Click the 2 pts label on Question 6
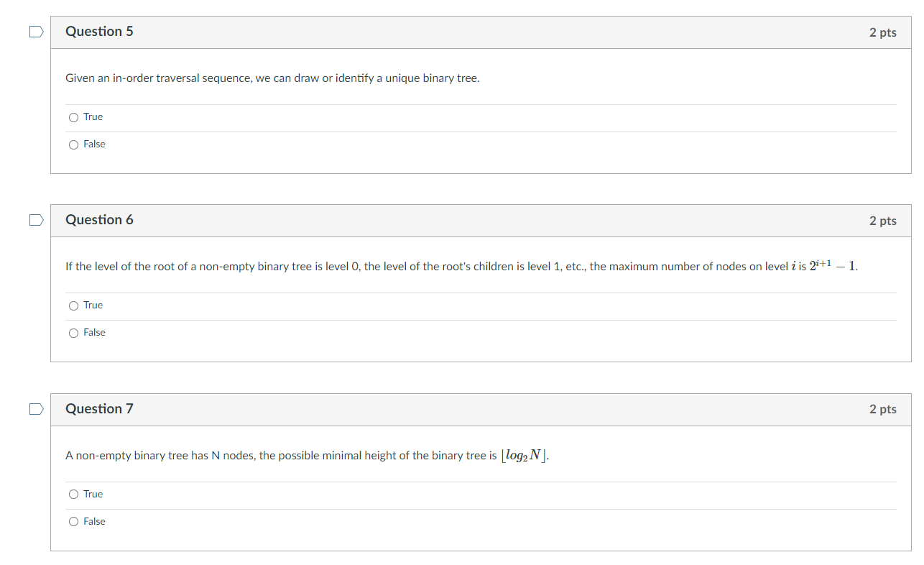 coord(882,221)
